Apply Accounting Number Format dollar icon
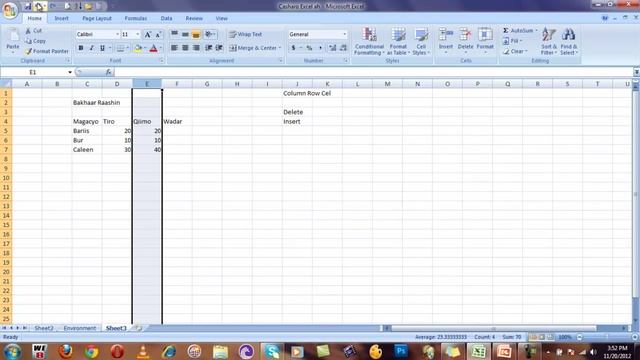 (x=293, y=48)
